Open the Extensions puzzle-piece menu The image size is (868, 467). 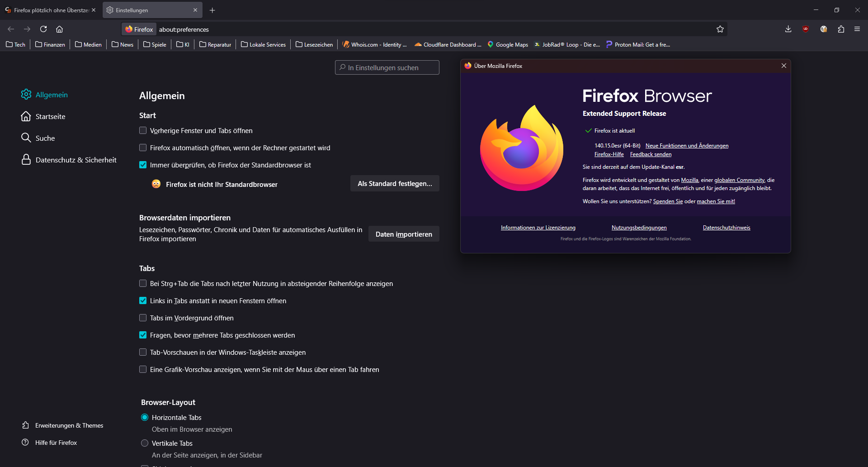point(841,29)
